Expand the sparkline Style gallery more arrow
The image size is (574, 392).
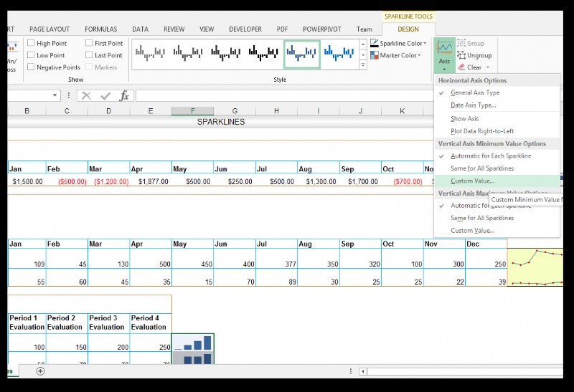click(363, 65)
